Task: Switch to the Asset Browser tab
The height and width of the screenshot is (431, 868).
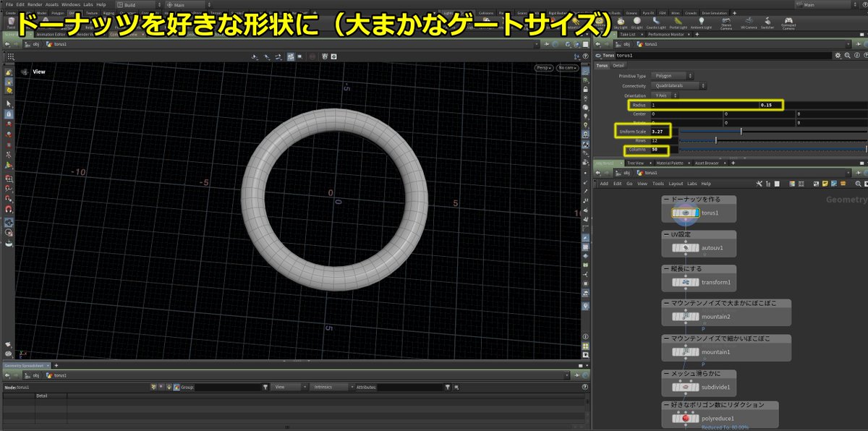Action: (x=707, y=163)
